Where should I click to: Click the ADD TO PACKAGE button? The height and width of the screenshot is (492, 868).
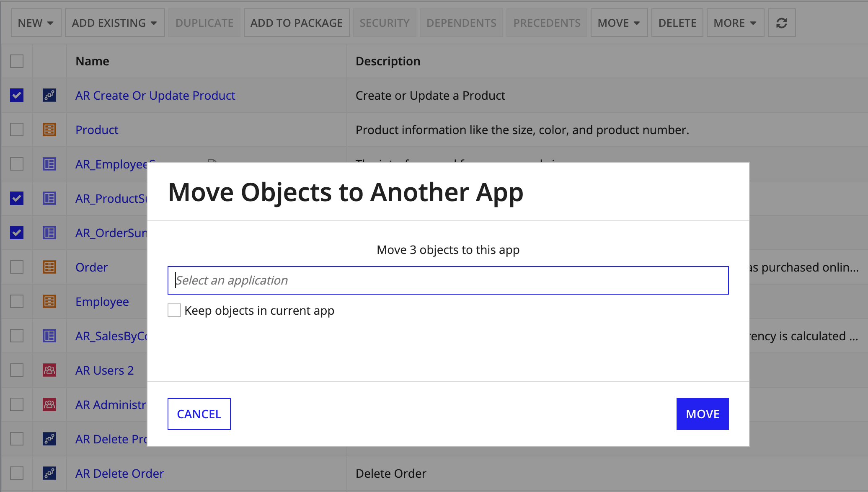pos(297,23)
